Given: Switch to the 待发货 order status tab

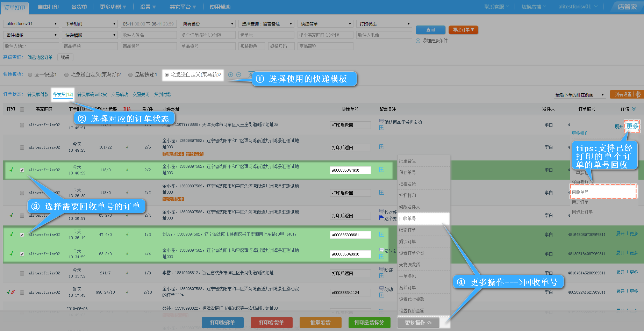Looking at the screenshot, I should point(63,94).
